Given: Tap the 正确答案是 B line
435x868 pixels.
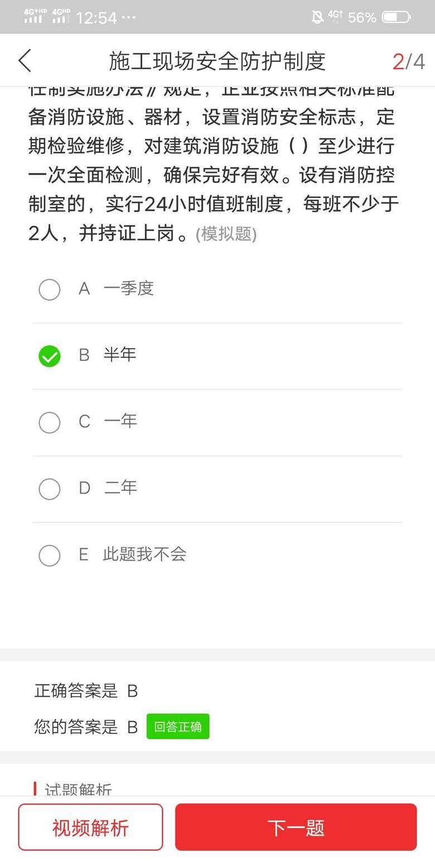Looking at the screenshot, I should [x=86, y=691].
